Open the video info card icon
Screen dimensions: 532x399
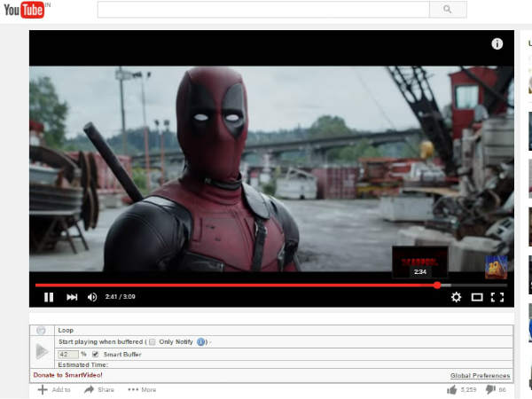497,43
